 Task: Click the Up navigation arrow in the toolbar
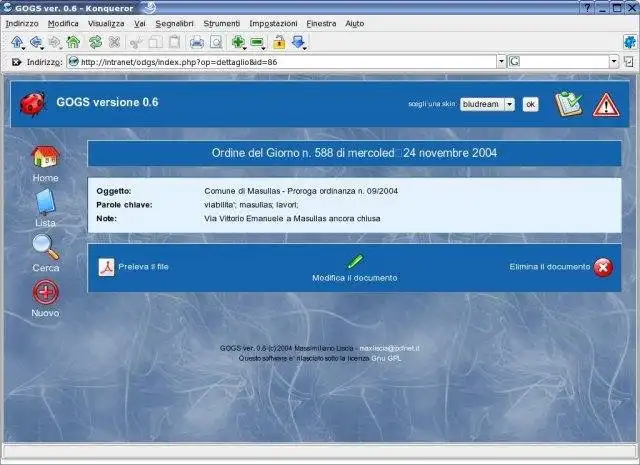tap(17, 41)
